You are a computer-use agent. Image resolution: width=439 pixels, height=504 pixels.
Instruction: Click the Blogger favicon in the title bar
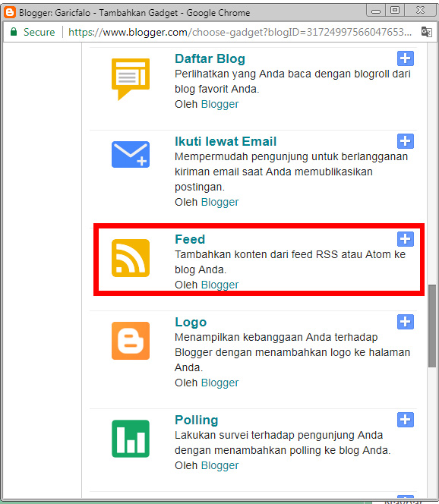[x=10, y=12]
